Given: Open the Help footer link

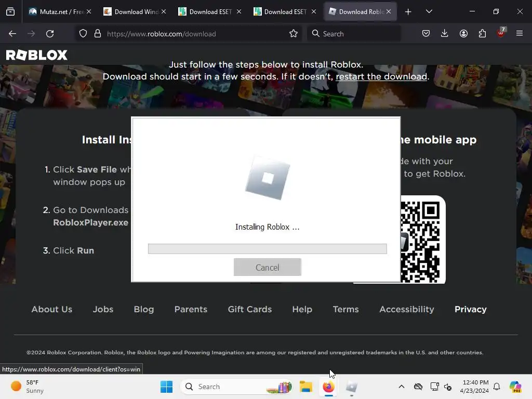Looking at the screenshot, I should (x=302, y=310).
